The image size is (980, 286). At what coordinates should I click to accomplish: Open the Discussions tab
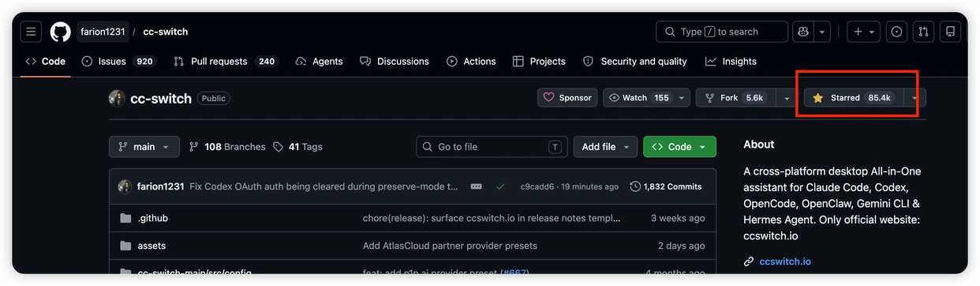point(395,61)
